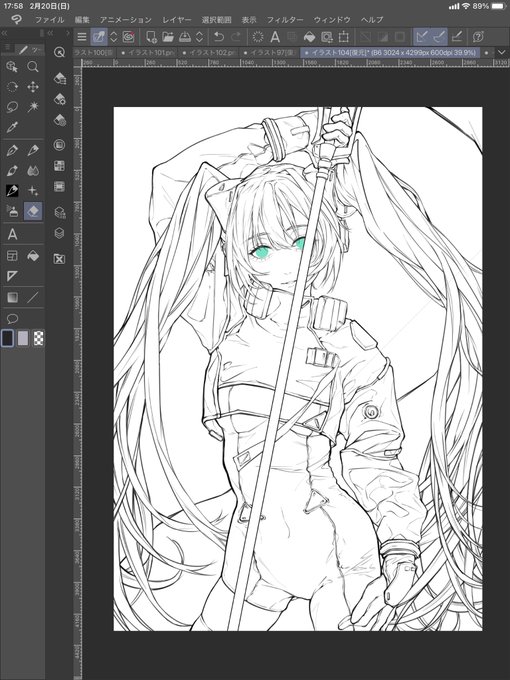The width and height of the screenshot is (510, 680).
Task: Open the Help question mark icon
Action: [478, 37]
